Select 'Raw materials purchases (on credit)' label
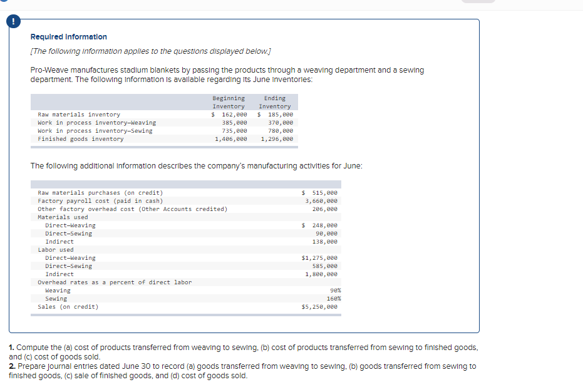Viewport: 583px width, 392px height. (100, 193)
